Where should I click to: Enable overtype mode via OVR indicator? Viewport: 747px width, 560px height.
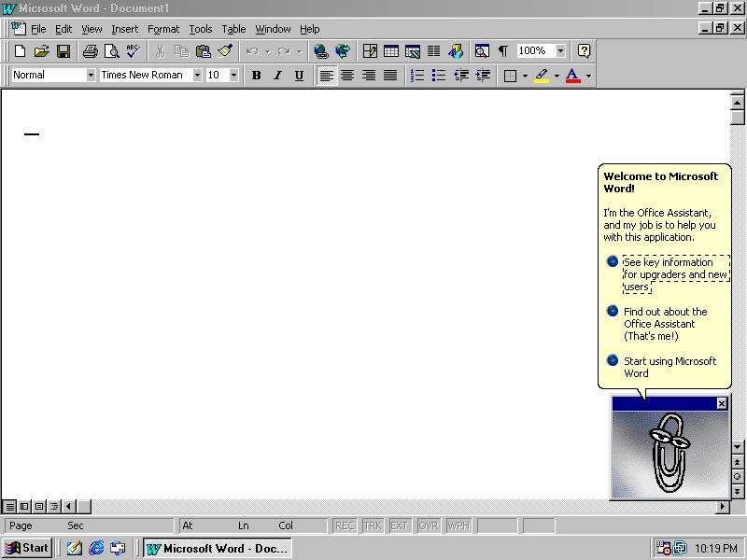[x=429, y=525]
